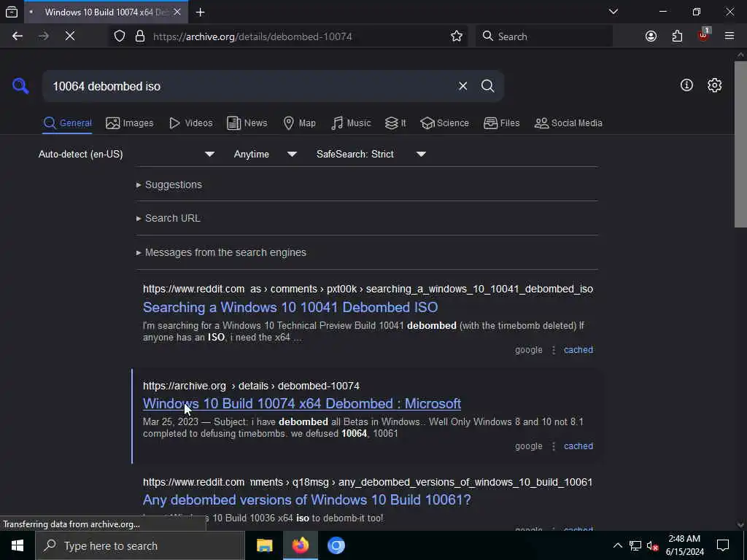
Task: Stop loading the page
Action: [70, 36]
